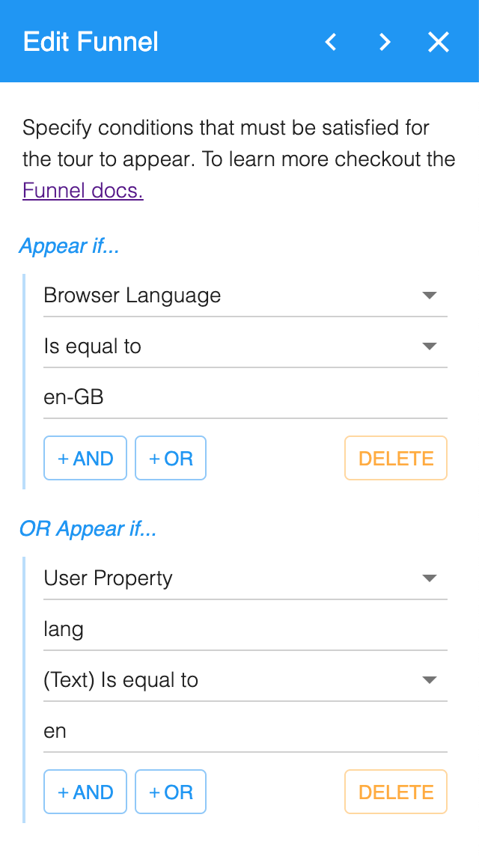The height and width of the screenshot is (868, 479).
Task: Add AND condition to User Property rule
Action: [85, 792]
